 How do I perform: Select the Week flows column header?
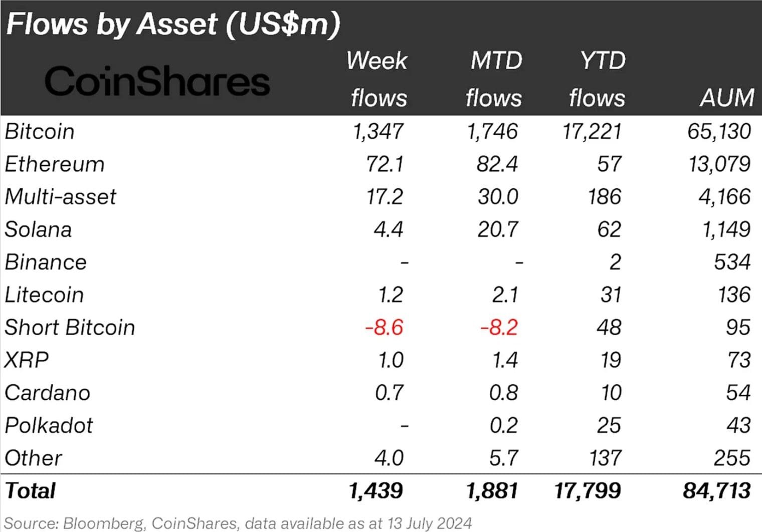click(x=378, y=79)
